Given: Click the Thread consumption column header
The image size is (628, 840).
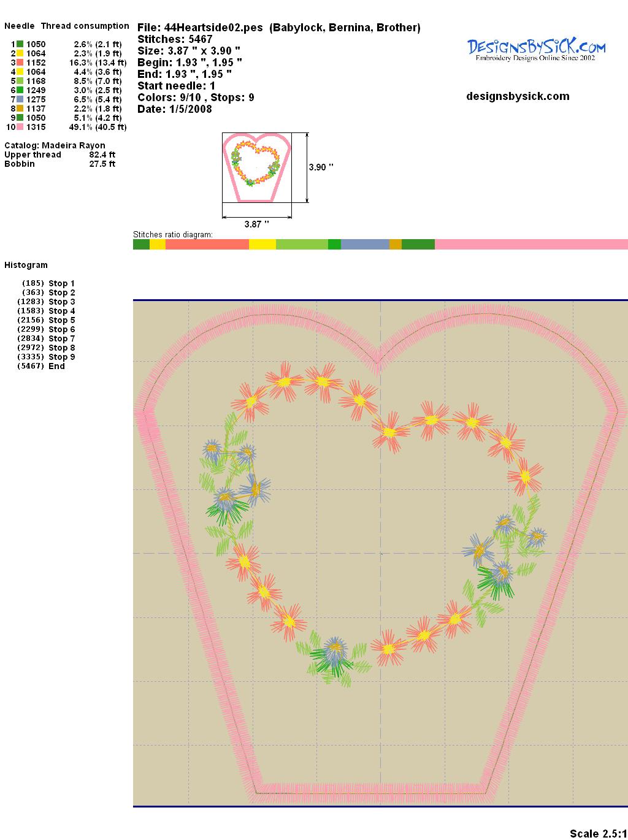Looking at the screenshot, I should 85,26.
